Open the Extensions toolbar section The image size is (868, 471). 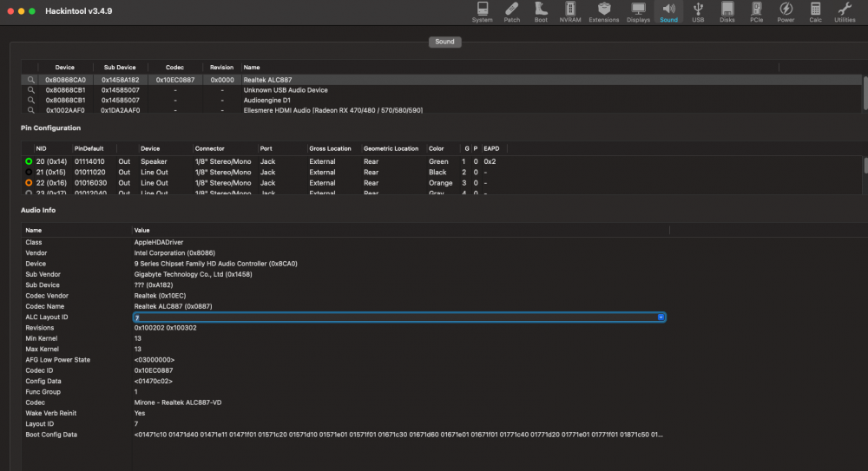pyautogui.click(x=604, y=12)
